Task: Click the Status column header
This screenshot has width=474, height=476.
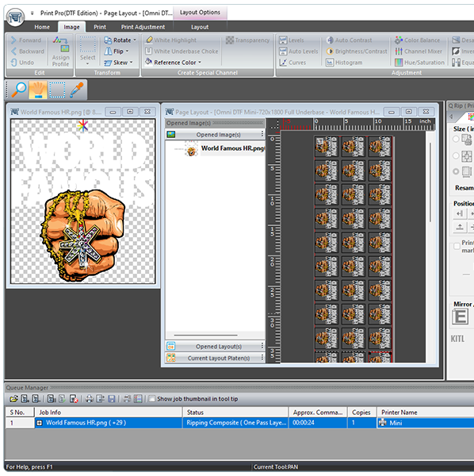Action: (x=235, y=413)
